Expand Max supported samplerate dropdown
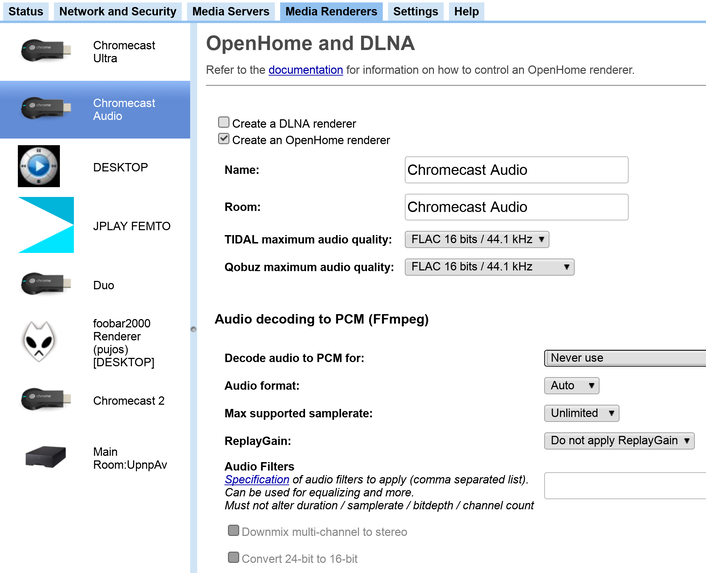 pos(582,413)
